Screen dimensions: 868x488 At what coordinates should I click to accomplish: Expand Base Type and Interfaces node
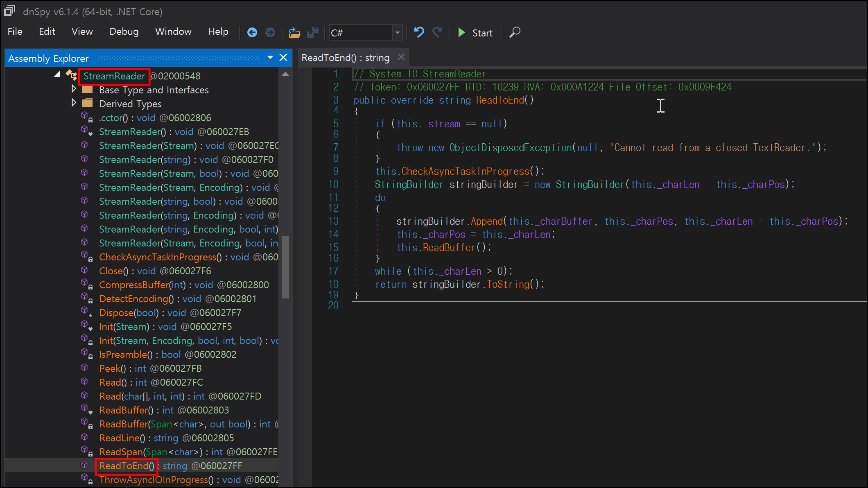[74, 89]
